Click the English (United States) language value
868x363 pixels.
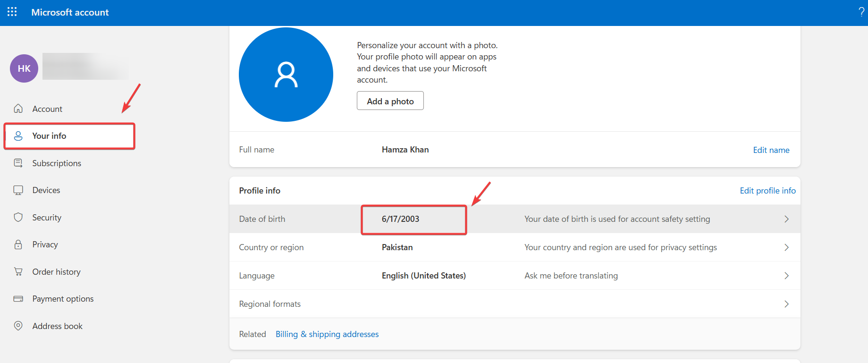[x=424, y=276]
